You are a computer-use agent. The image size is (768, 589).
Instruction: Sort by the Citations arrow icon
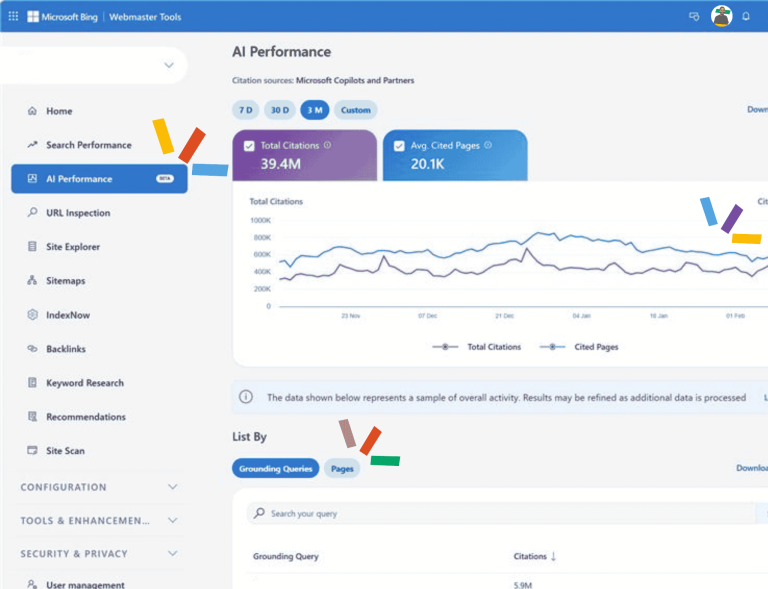(x=553, y=556)
